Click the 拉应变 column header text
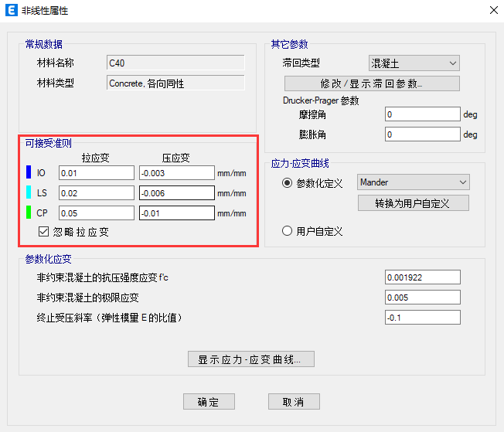The height and width of the screenshot is (432, 504). point(95,158)
